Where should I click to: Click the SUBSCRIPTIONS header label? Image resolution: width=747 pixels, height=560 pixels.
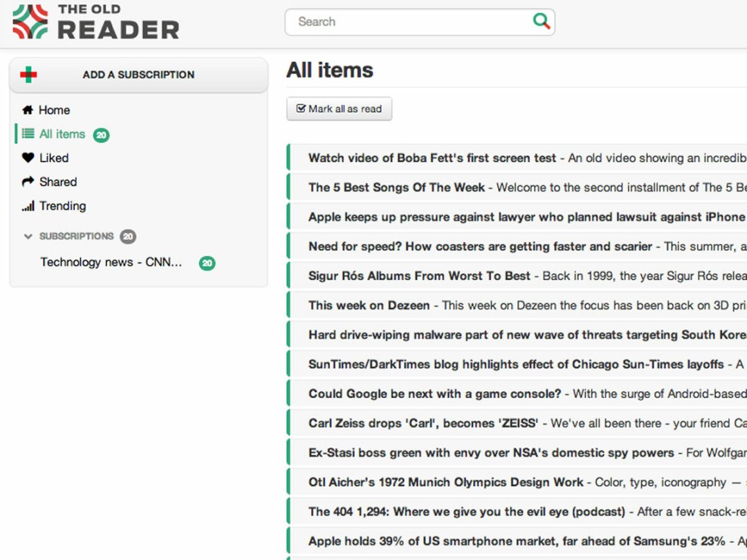pos(77,236)
